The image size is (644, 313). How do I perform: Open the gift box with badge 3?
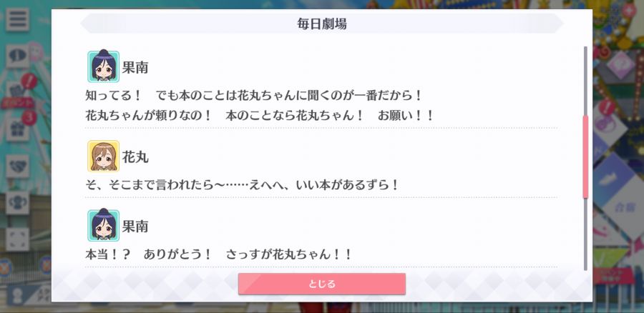17,129
